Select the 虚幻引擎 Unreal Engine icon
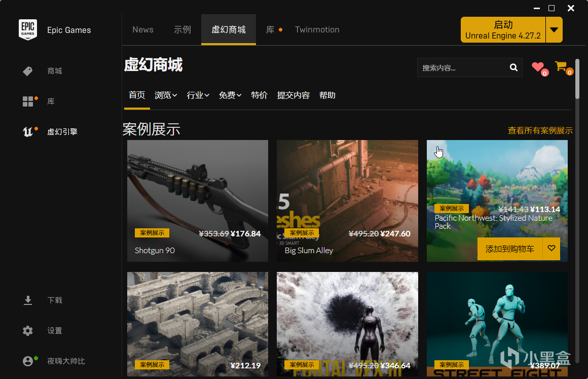The width and height of the screenshot is (588, 379). 28,132
